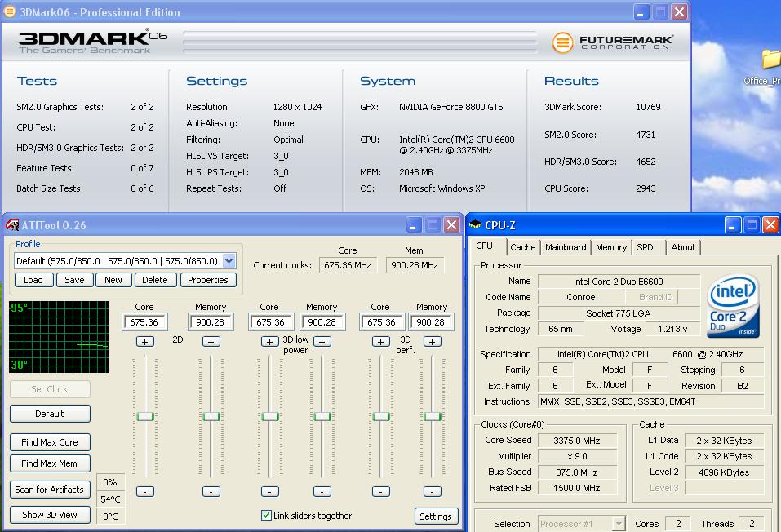Click the Save profile button

75,280
